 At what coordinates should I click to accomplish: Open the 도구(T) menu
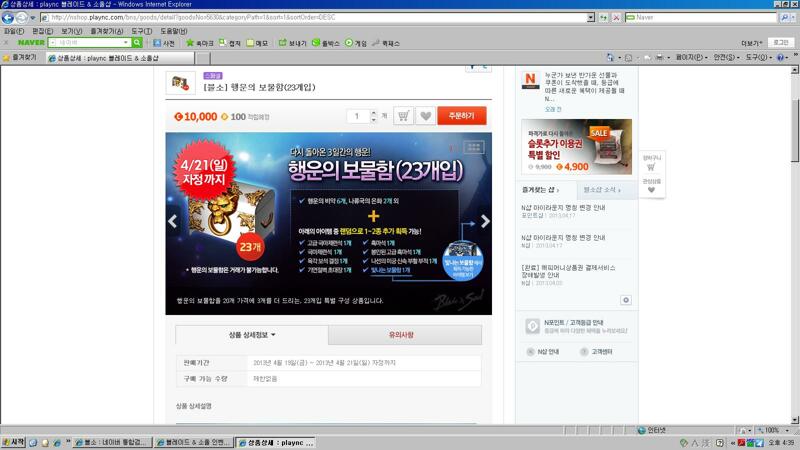pos(141,31)
